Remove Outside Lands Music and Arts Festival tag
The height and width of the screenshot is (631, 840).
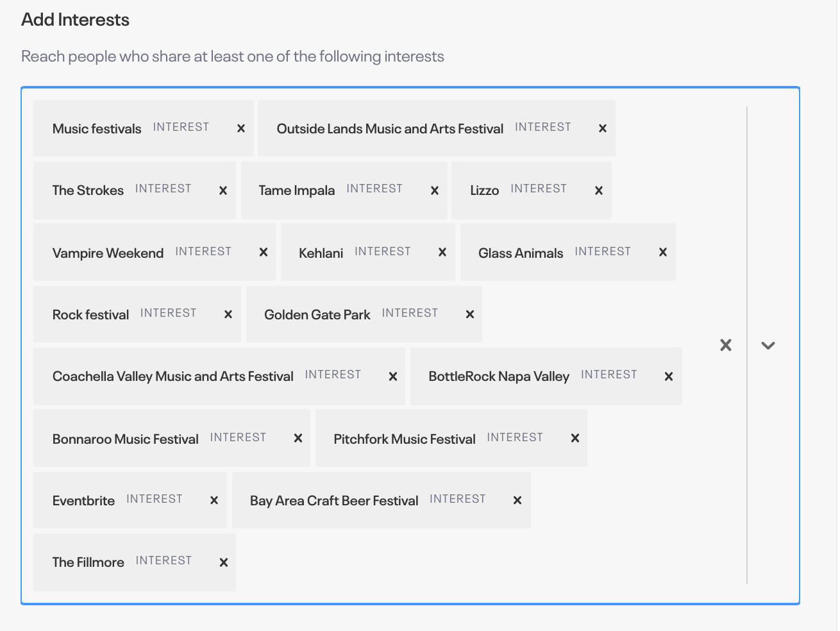[603, 128]
